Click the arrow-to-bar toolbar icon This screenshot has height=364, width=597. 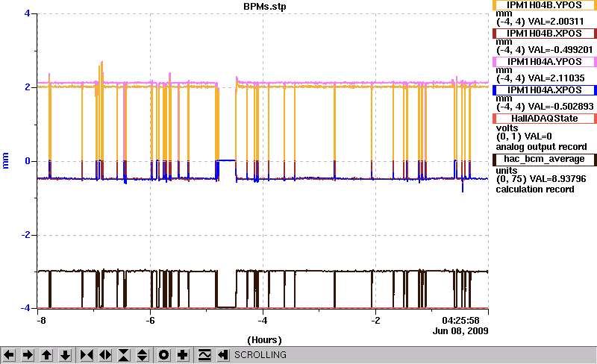pos(223,355)
